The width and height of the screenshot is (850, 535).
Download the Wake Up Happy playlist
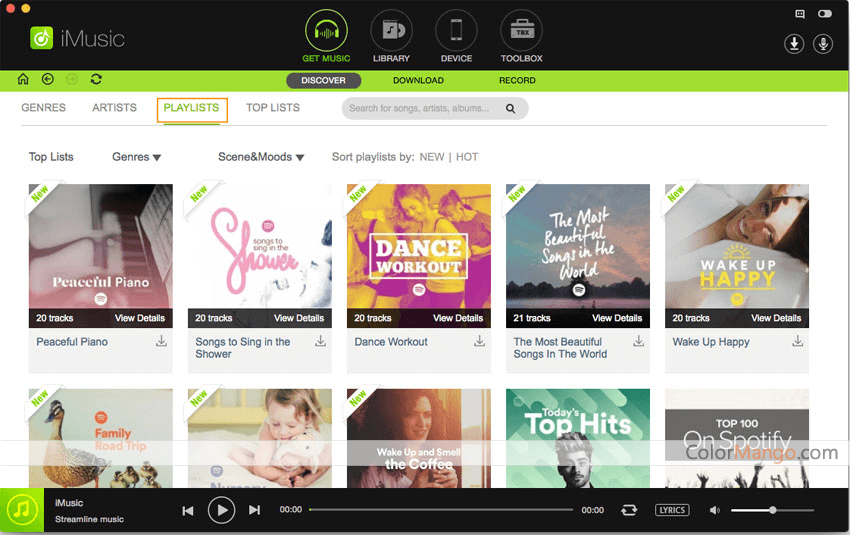(x=797, y=341)
